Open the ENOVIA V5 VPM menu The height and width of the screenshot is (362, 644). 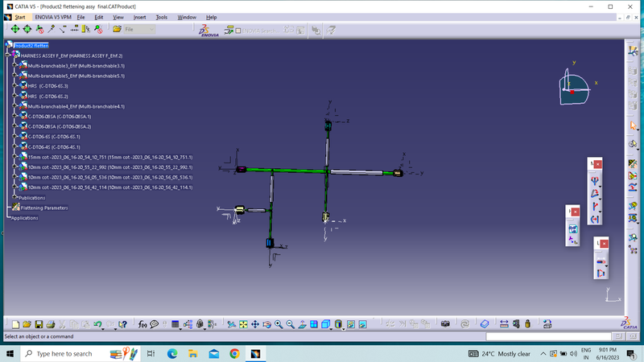[53, 17]
